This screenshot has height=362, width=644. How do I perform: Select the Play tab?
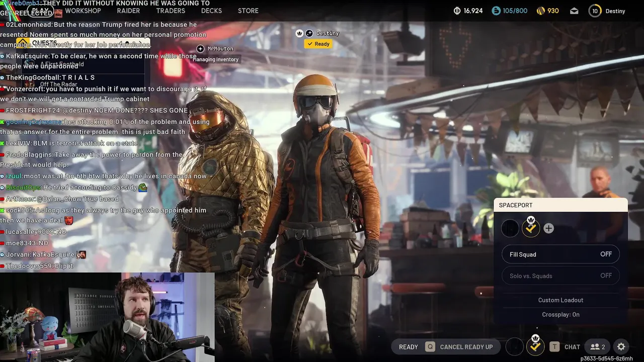[40, 11]
